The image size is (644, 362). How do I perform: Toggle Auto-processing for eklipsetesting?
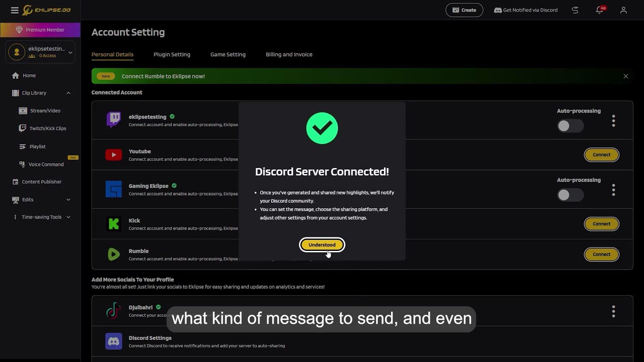(571, 126)
